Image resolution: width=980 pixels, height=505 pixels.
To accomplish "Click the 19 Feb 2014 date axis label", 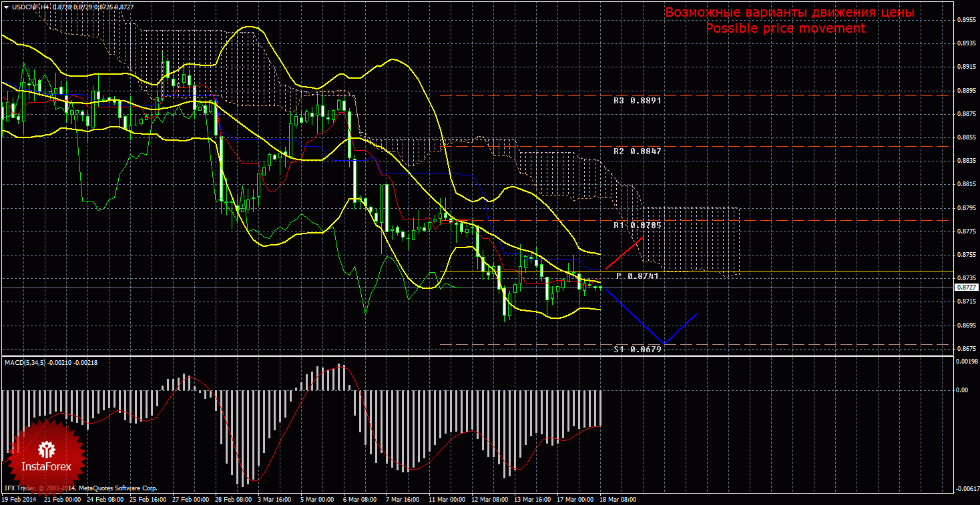I will pos(19,499).
